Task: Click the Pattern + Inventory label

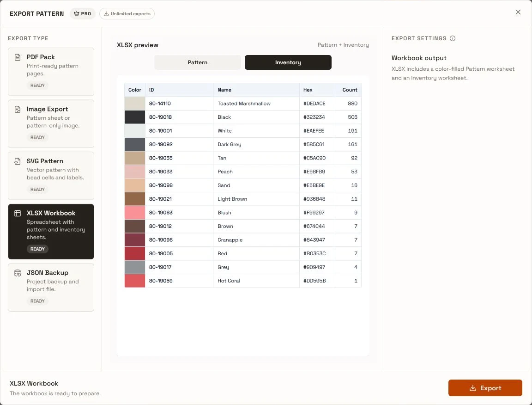Action: [x=343, y=45]
